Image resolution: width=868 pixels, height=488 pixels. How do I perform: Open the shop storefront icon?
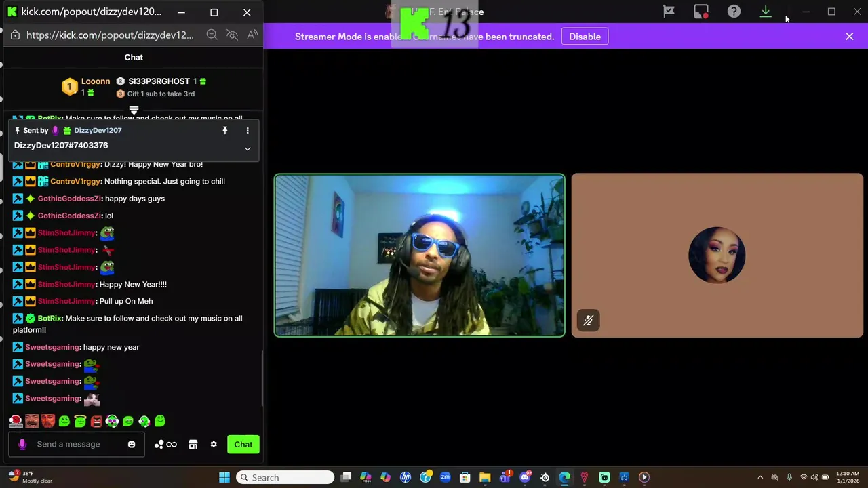(x=193, y=445)
